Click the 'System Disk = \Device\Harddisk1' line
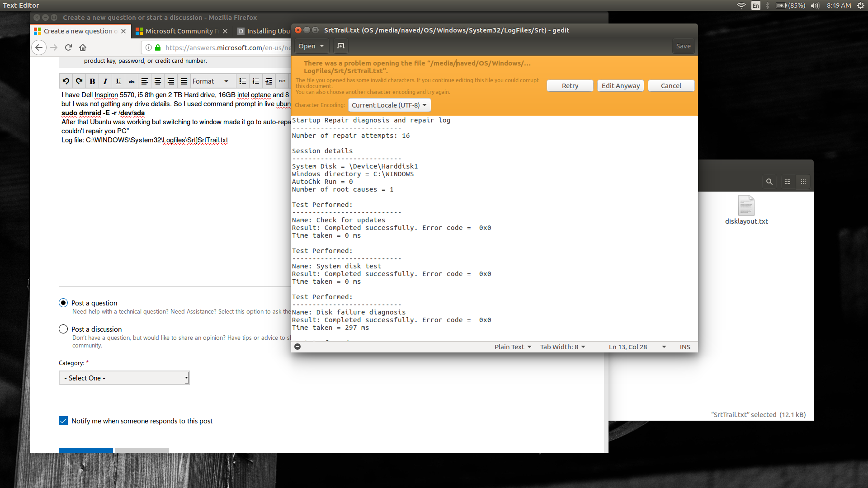Viewport: 868px width, 488px height. pyautogui.click(x=355, y=166)
